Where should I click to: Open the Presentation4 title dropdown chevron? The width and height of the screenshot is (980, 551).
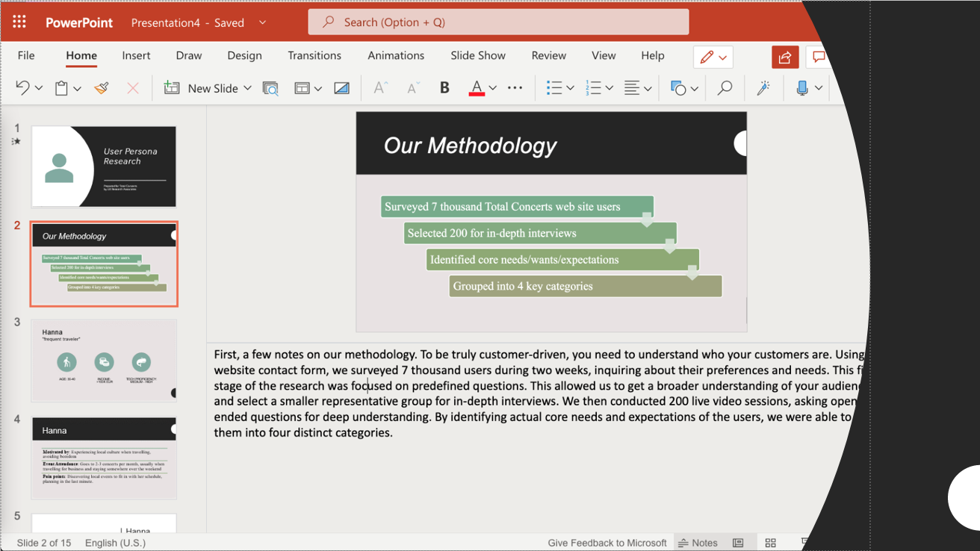(x=262, y=22)
